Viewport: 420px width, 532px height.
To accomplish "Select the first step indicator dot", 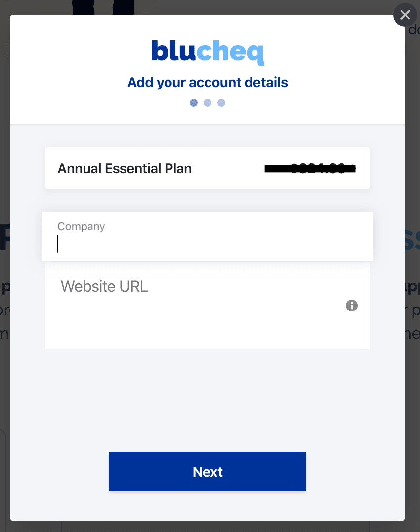I will tap(194, 103).
